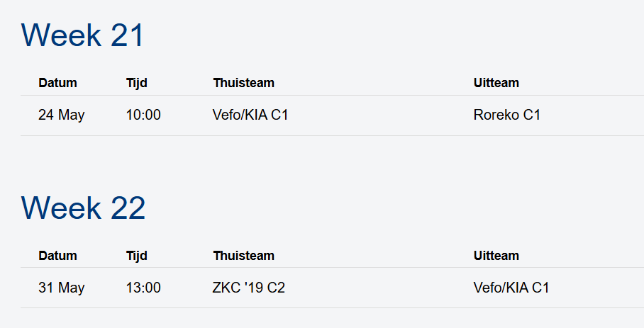This screenshot has height=328, width=644.
Task: Select Thuisteam column header under Week 22
Action: [243, 256]
